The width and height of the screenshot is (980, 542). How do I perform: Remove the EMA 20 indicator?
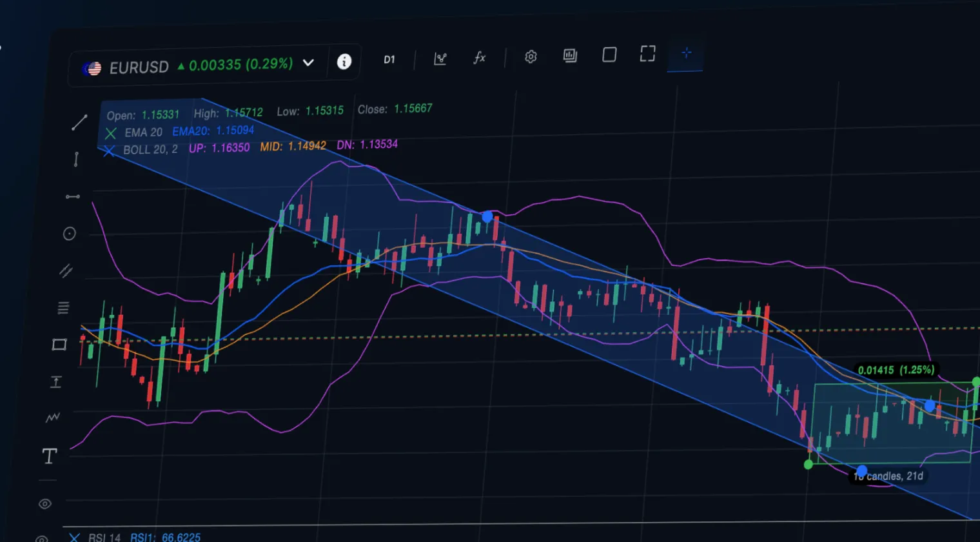(x=111, y=134)
